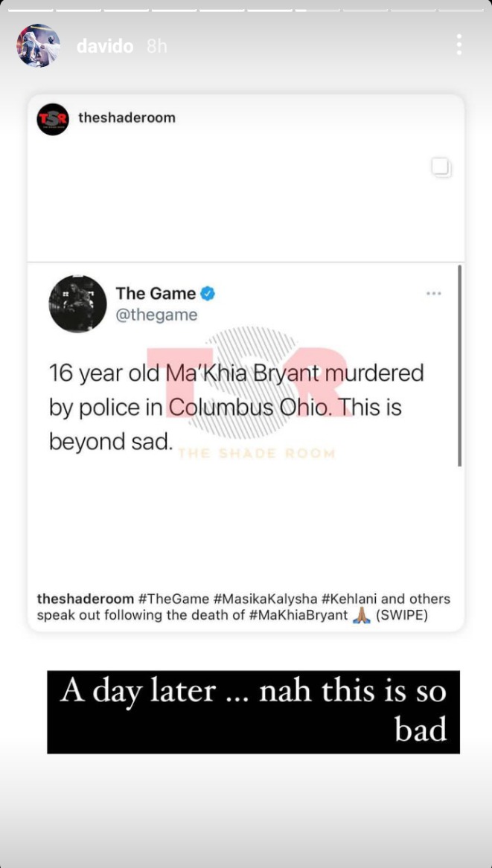This screenshot has height=868, width=492.
Task: Click the blue verified badge beside The Game
Action: pos(208,293)
